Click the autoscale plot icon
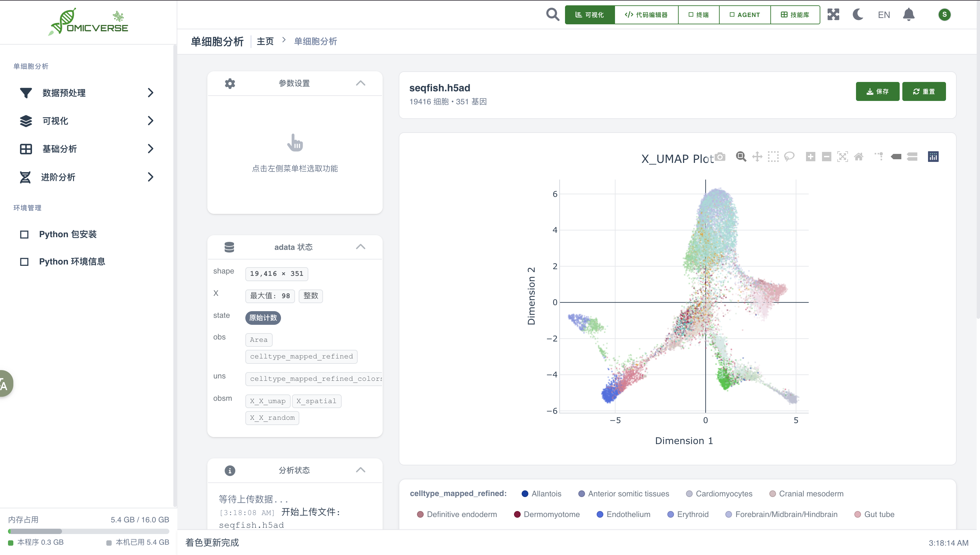 (842, 157)
